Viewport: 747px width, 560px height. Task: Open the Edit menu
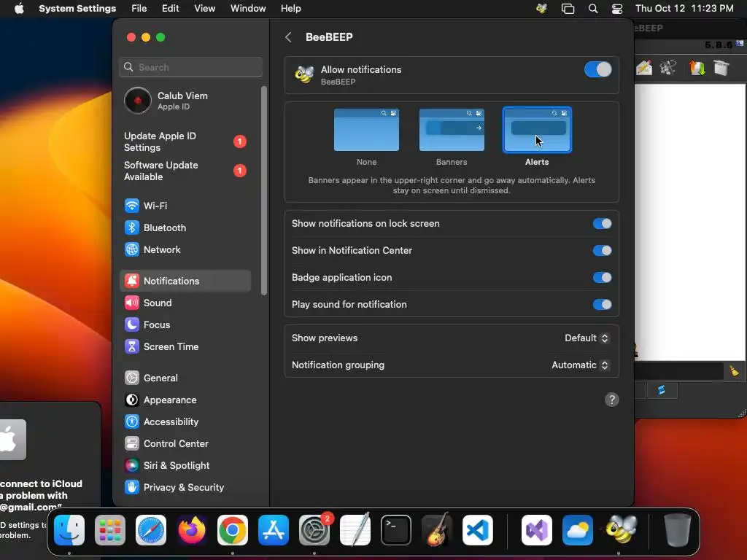click(170, 9)
